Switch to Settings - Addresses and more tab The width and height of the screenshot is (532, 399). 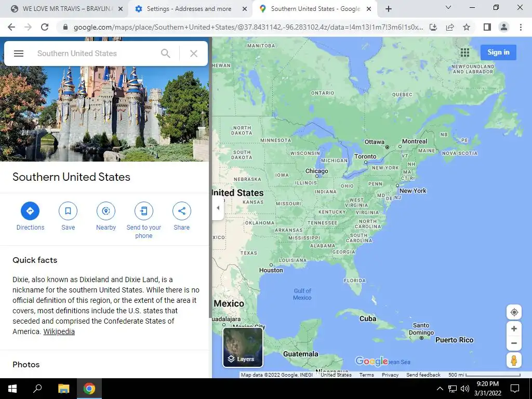pos(189,9)
